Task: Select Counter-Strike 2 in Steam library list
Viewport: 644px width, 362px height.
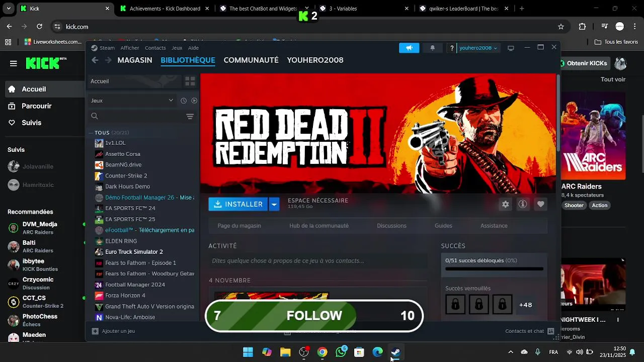Action: tap(126, 176)
